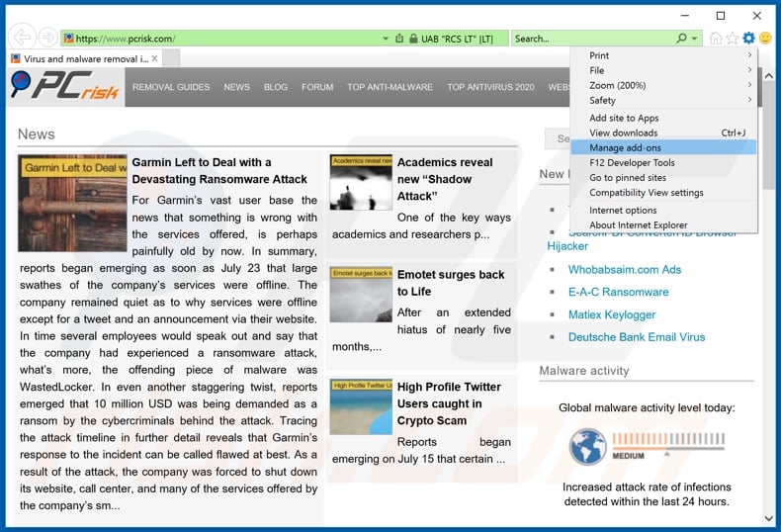Open the Matiex Keylogger link

point(611,314)
